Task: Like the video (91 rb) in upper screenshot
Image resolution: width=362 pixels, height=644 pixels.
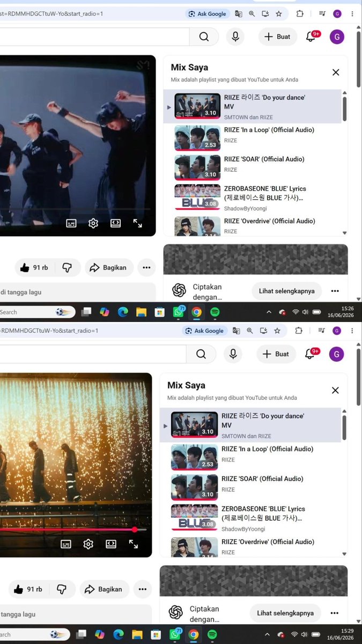Action: click(x=34, y=267)
